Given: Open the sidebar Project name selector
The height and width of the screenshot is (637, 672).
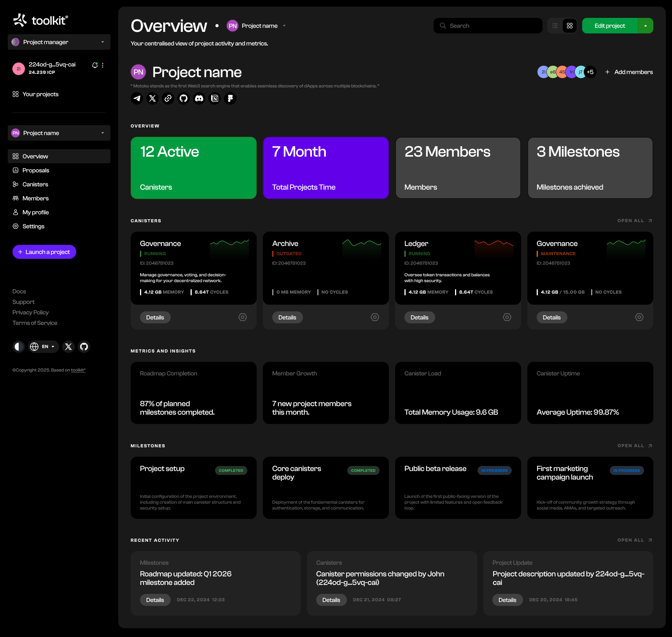Looking at the screenshot, I should (x=59, y=133).
